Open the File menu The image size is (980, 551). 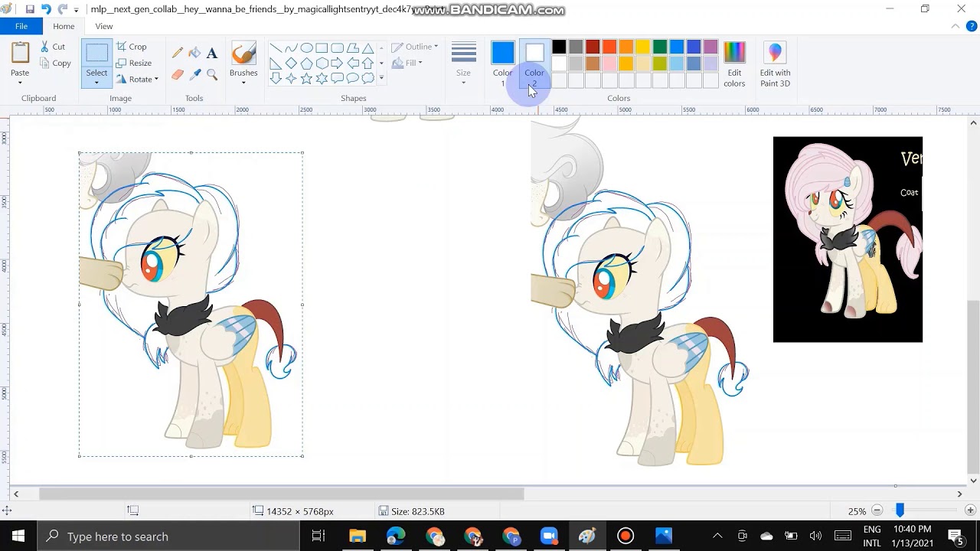21,26
